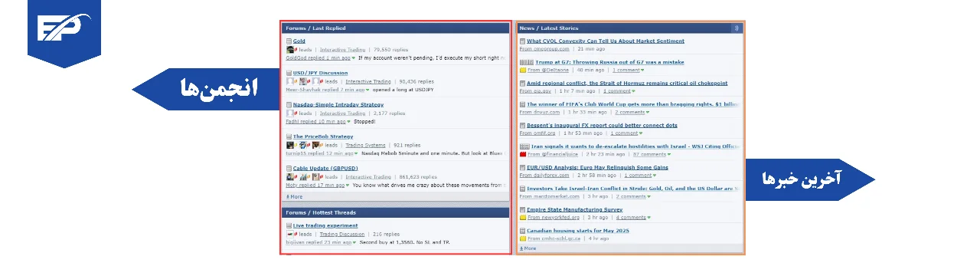980x276 pixels.
Task: Click the thread icon beside The PriceBob Strategy
Action: pos(289,136)
